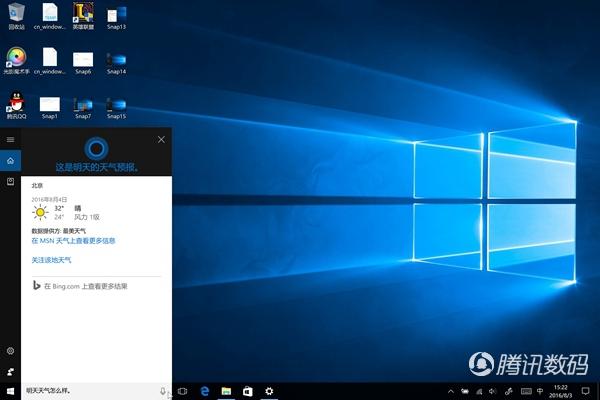Open Settings gear on taskbar
The height and width of the screenshot is (400, 600).
(269, 391)
